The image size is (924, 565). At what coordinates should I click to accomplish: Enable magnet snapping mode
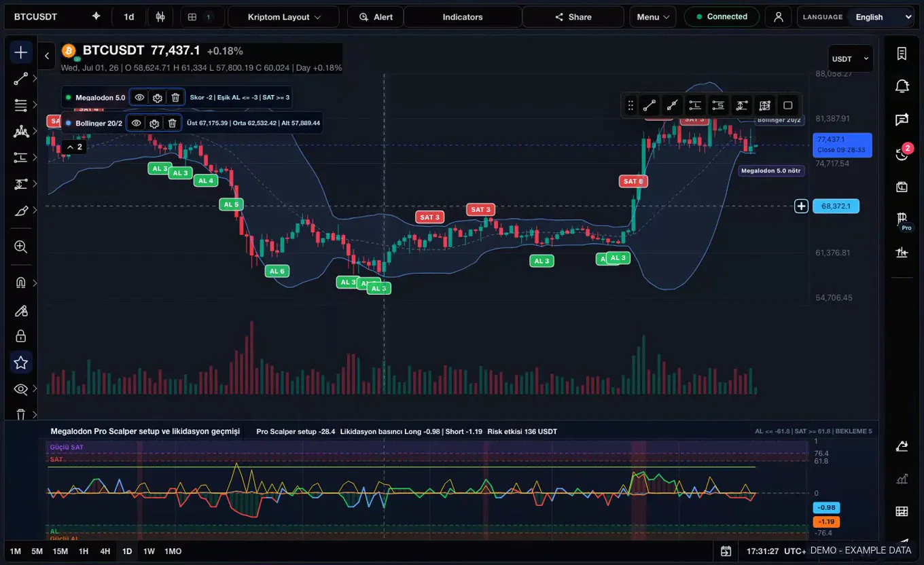pyautogui.click(x=21, y=282)
